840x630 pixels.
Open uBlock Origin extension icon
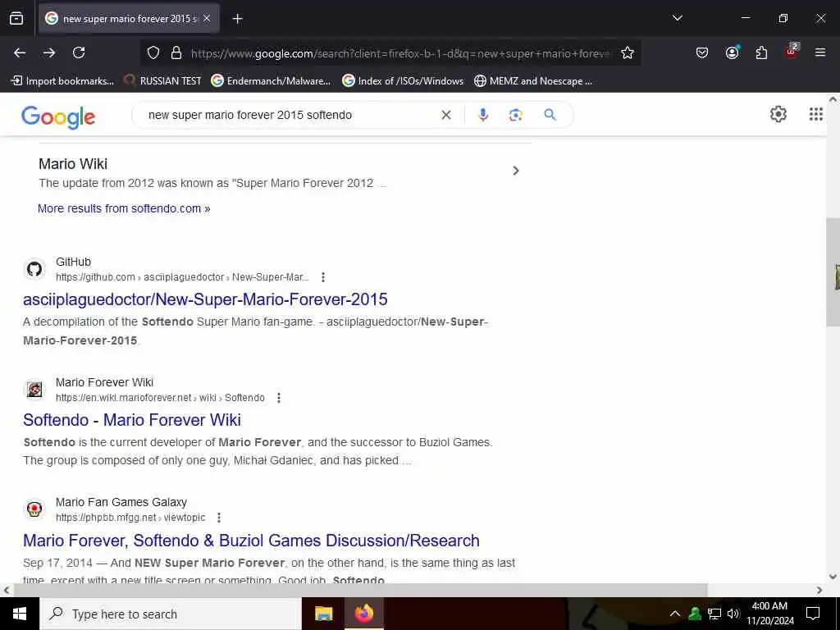[x=792, y=52]
